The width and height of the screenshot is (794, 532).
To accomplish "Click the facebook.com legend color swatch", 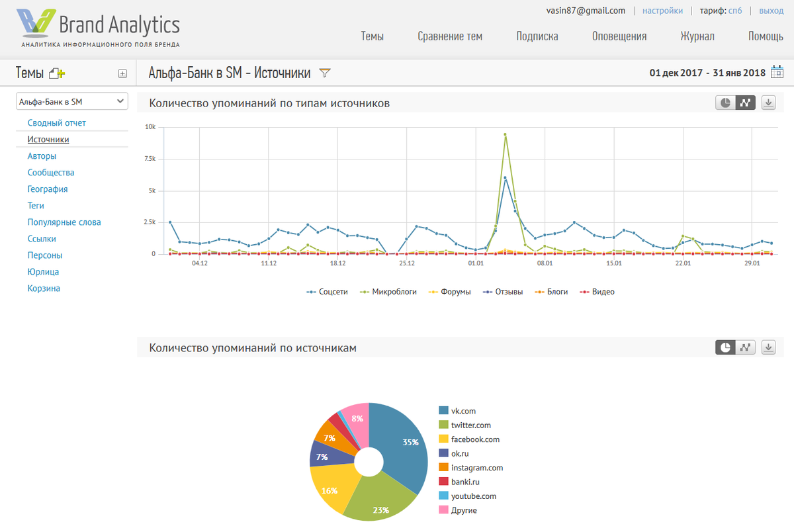I will (443, 439).
